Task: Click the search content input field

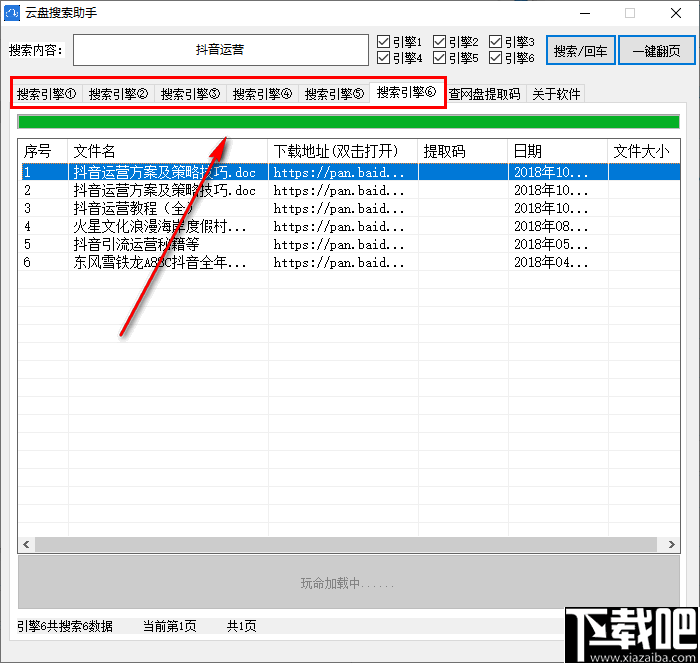Action: pos(221,50)
